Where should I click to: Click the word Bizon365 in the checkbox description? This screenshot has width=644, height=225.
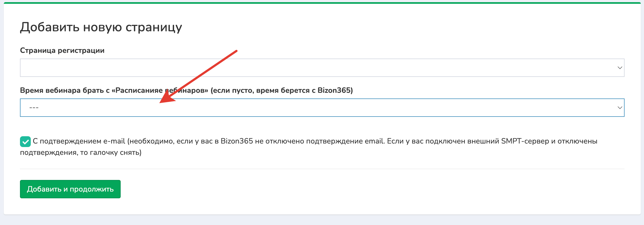[x=237, y=141]
